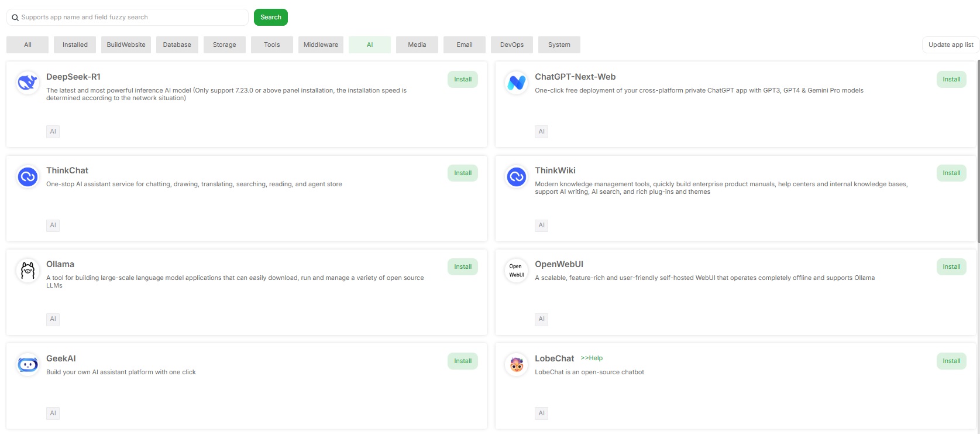This screenshot has width=980, height=434.
Task: Click the vertical scrollbar on the right
Action: pos(978,151)
